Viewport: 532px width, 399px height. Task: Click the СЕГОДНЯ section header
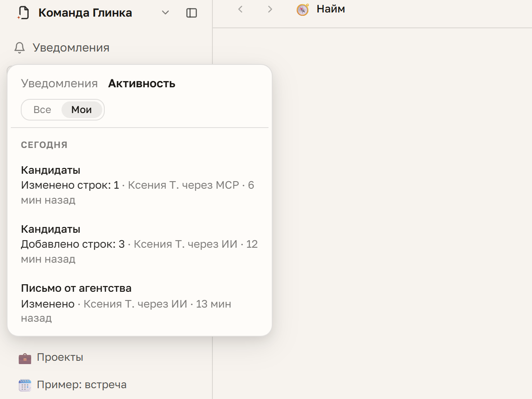pyautogui.click(x=44, y=145)
